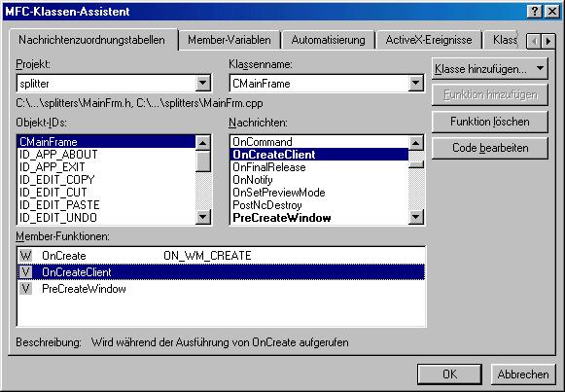Select PreCreateWindow in the Nachrichten list
565x392 pixels.
click(x=282, y=218)
